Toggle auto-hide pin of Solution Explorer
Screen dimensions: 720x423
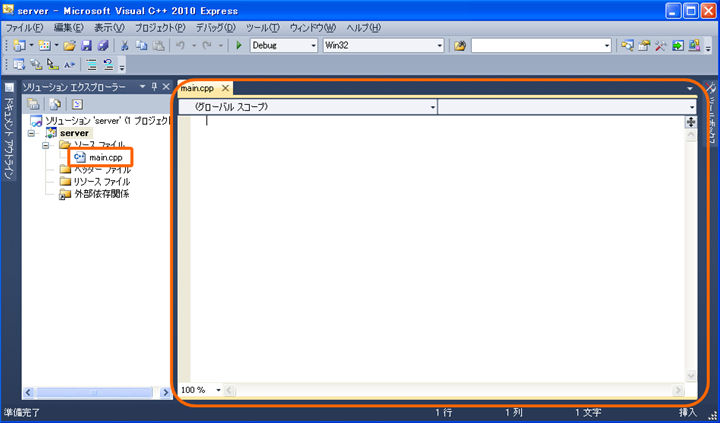pyautogui.click(x=154, y=86)
